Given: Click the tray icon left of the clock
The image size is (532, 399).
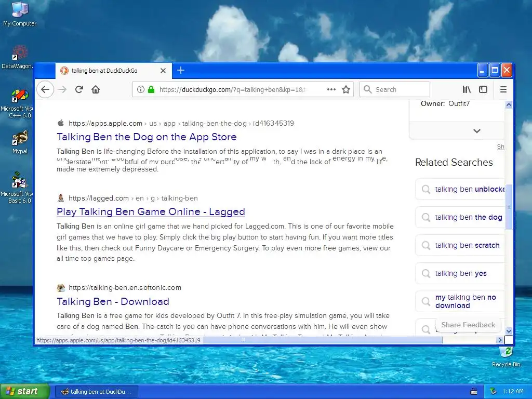Looking at the screenshot, I should coord(494,392).
